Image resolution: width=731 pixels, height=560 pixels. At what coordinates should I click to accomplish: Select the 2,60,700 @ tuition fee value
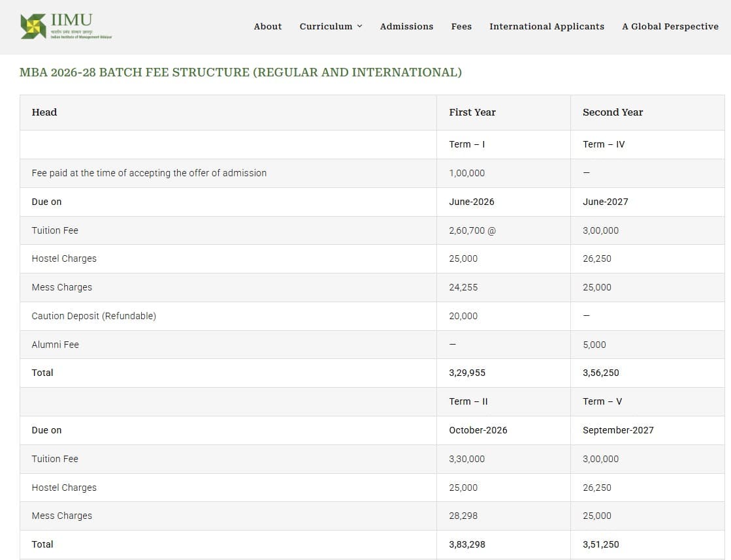click(x=472, y=230)
